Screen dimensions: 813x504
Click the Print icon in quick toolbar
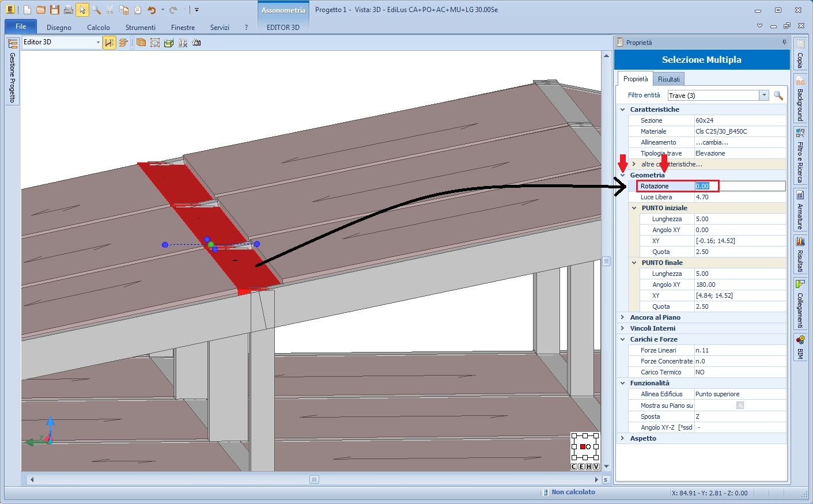tap(69, 10)
